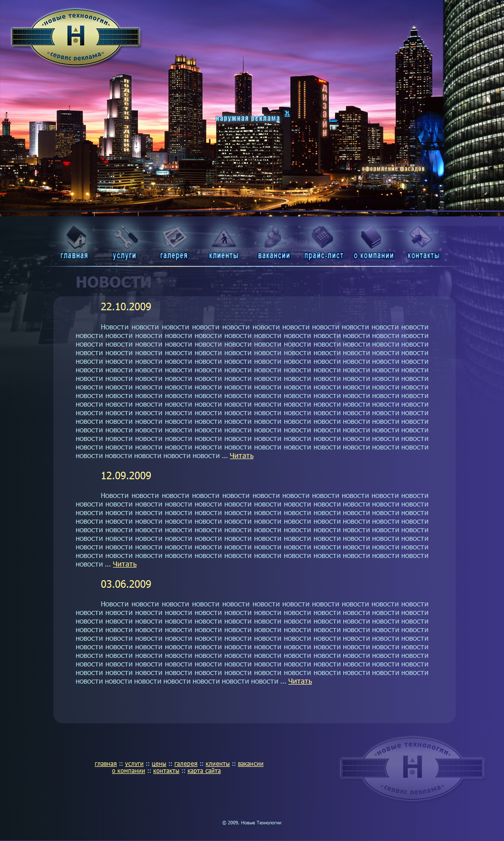Image resolution: width=504 pixels, height=841 pixels.
Task: Click the envelope контакты icon
Action: pos(420,236)
